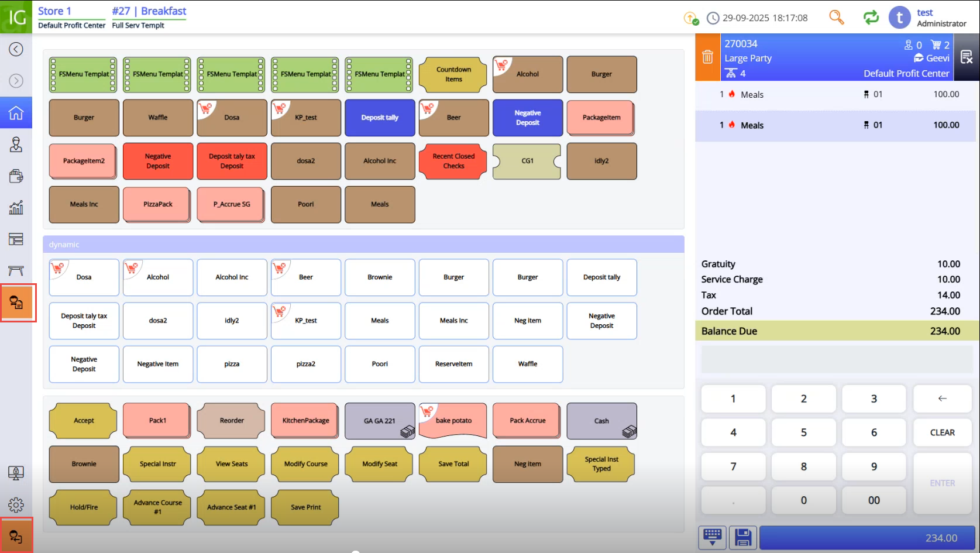Click the check options icon beside header
The height and width of the screenshot is (553, 980).
click(x=967, y=57)
